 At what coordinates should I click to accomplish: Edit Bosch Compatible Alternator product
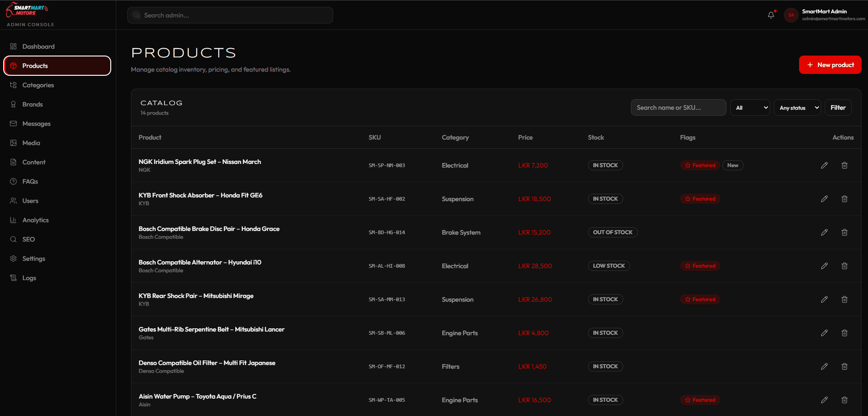point(824,266)
